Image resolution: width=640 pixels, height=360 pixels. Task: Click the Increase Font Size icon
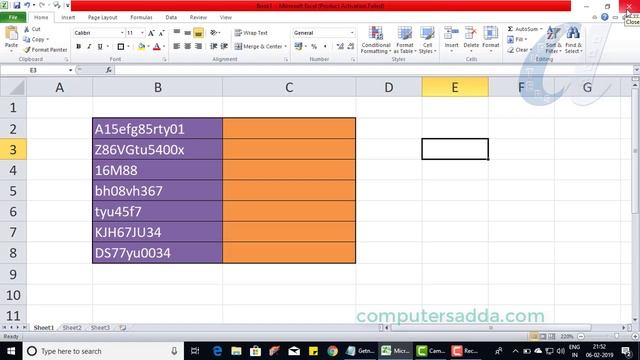tap(151, 33)
